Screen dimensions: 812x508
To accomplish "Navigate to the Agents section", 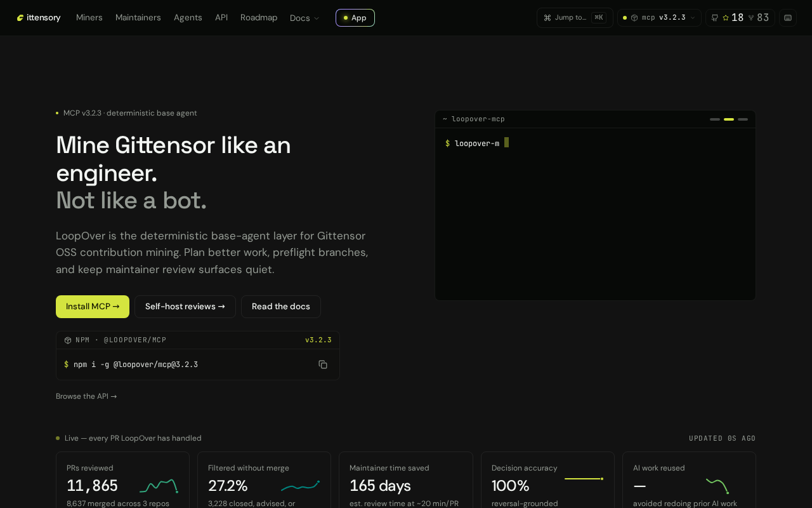I will pos(188,18).
